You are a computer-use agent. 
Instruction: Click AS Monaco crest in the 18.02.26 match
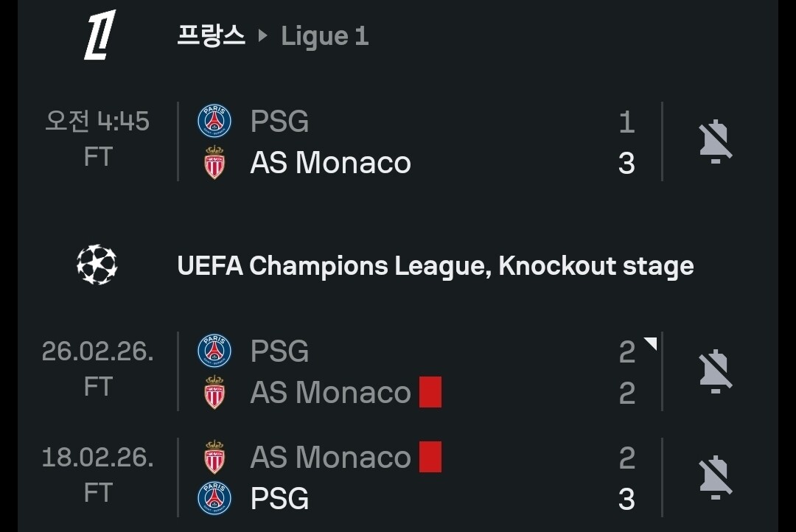(x=214, y=458)
